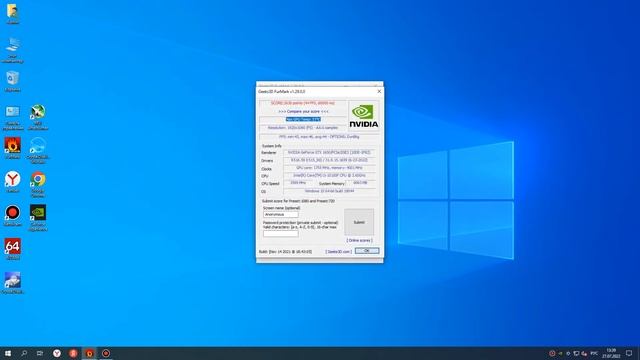
Task: Click the Submit button in FurMark dialog
Action: click(x=359, y=222)
